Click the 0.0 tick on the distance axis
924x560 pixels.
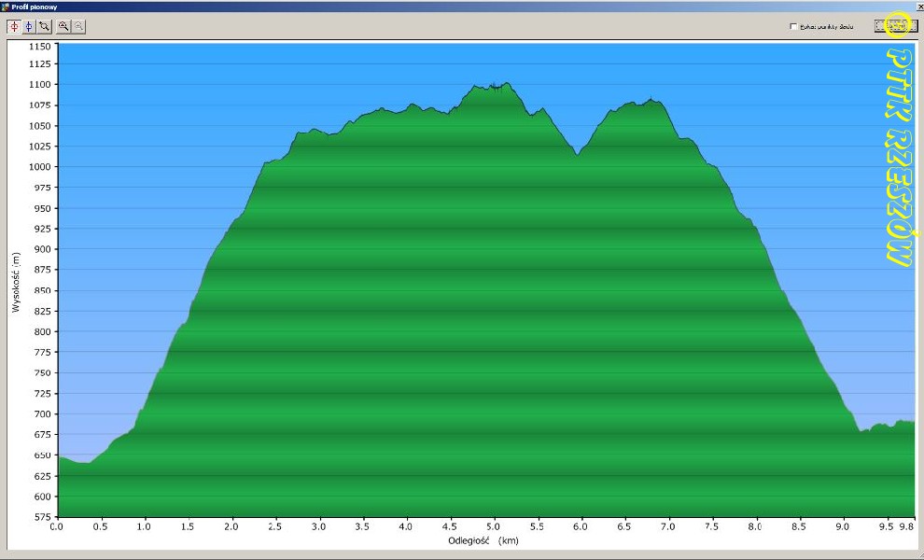coord(58,526)
